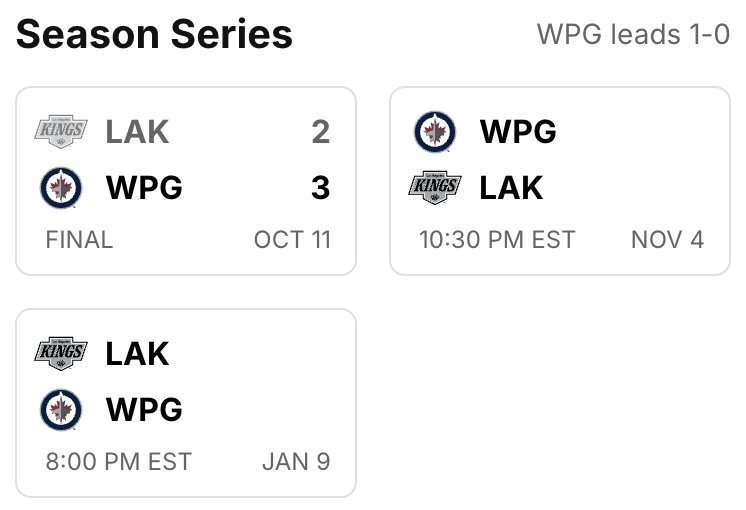The image size is (746, 510).
Task: Click the Jets logo in the Nov 4 game
Action: [x=435, y=131]
